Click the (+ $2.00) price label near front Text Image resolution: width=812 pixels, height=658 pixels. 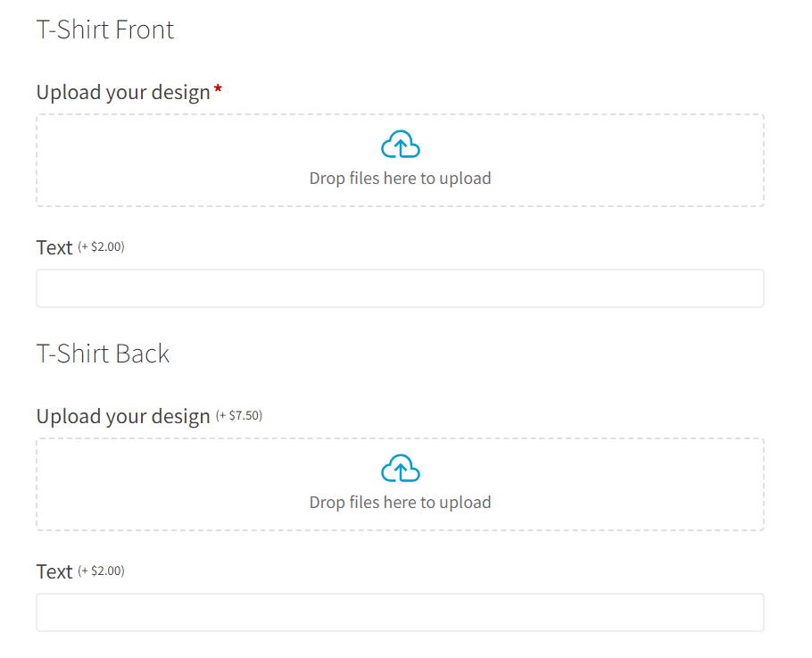(101, 246)
